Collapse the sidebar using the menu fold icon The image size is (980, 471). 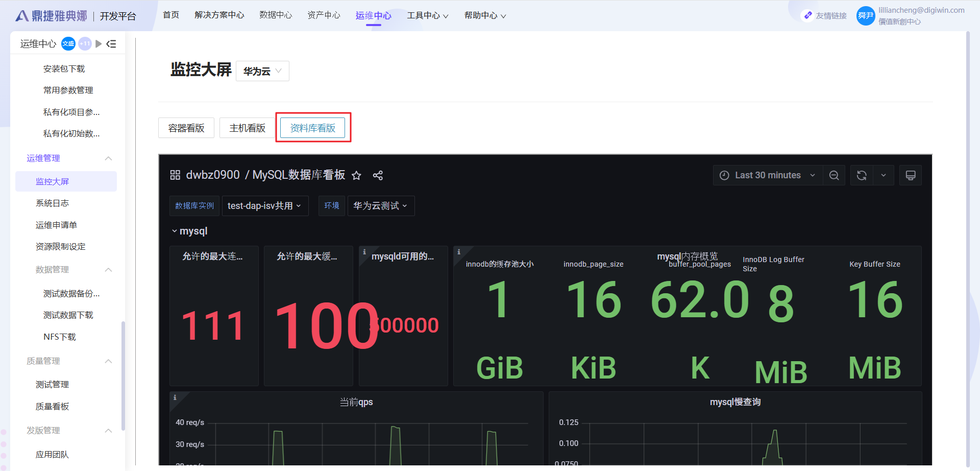pyautogui.click(x=111, y=44)
